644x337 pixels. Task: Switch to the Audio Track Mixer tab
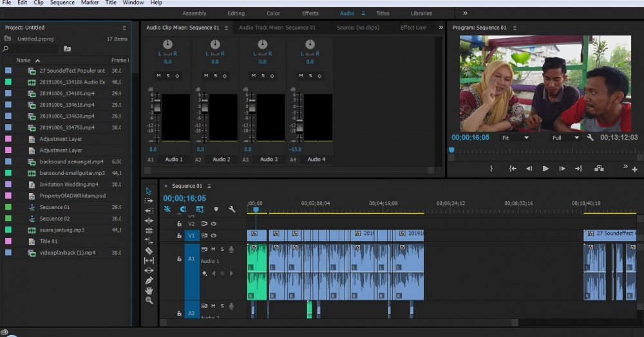(x=277, y=28)
